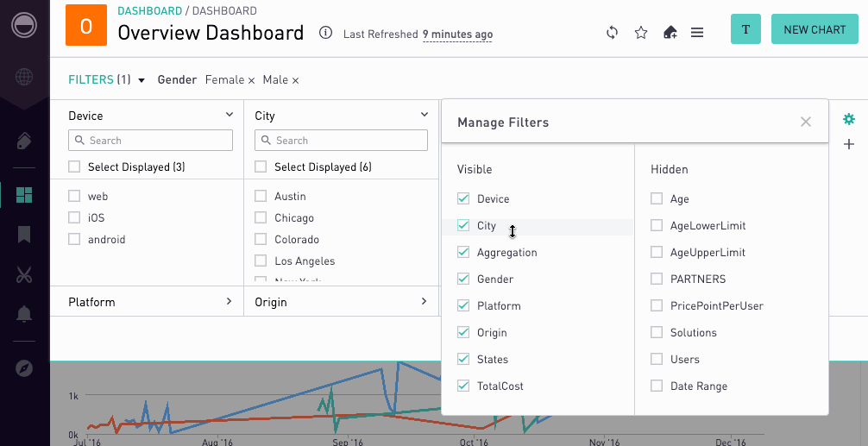Uncheck Gender in Visible filters
The image size is (868, 446).
point(463,279)
